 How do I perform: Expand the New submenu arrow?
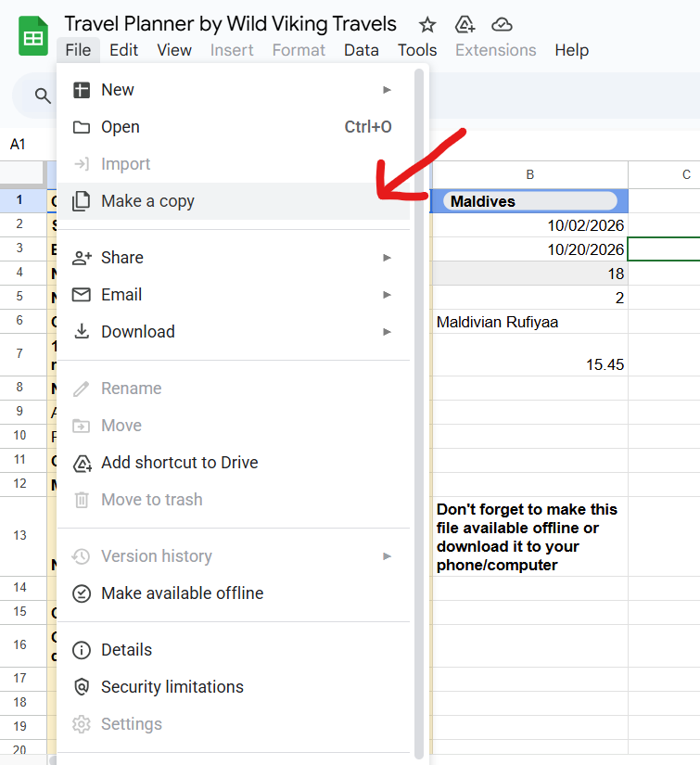tap(387, 90)
